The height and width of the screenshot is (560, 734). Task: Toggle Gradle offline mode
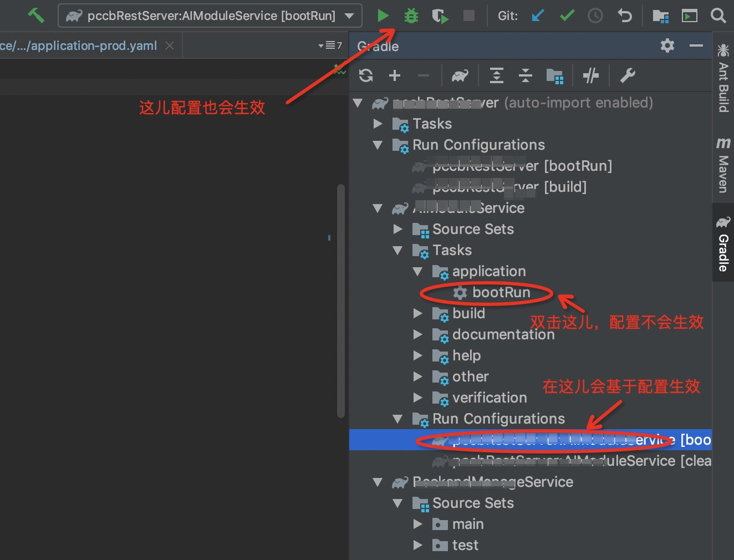click(x=591, y=75)
